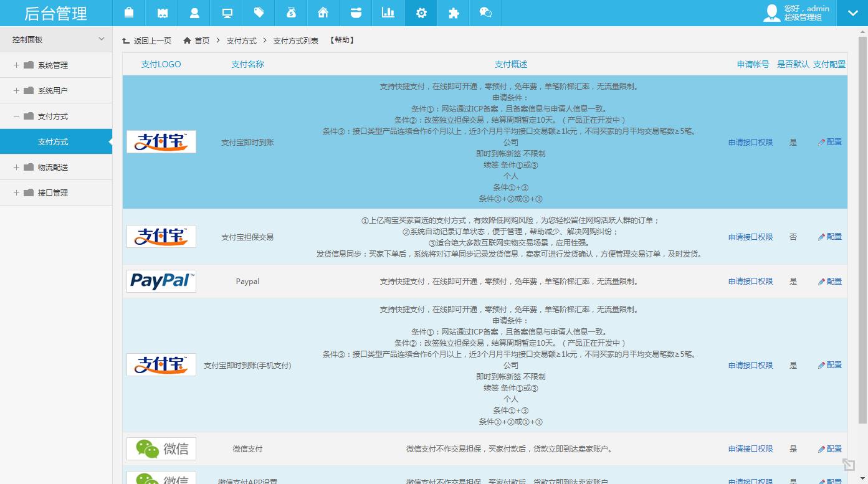Open the coupon/receipt icon in top navigation

tap(162, 13)
